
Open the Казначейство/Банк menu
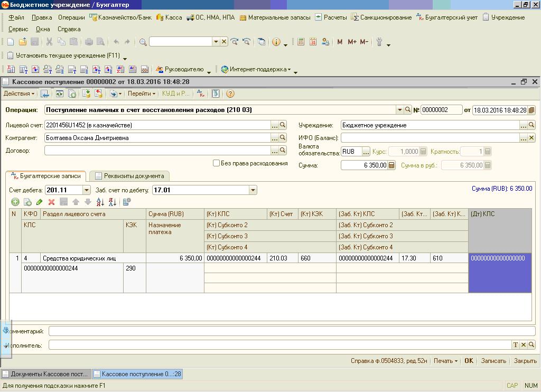120,17
